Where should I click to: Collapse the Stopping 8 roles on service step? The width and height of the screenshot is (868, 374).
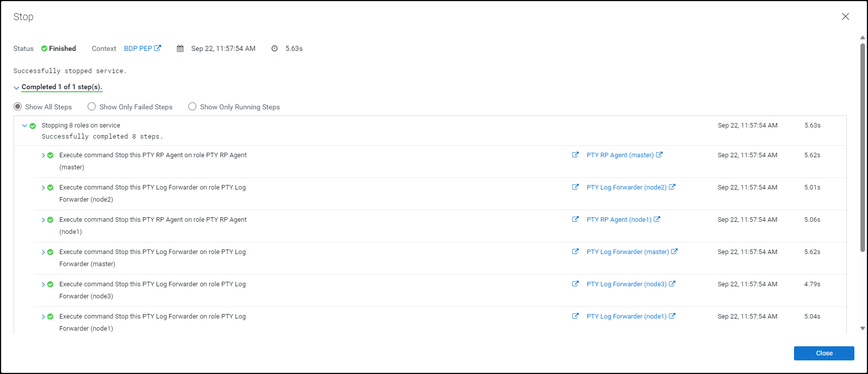click(24, 126)
